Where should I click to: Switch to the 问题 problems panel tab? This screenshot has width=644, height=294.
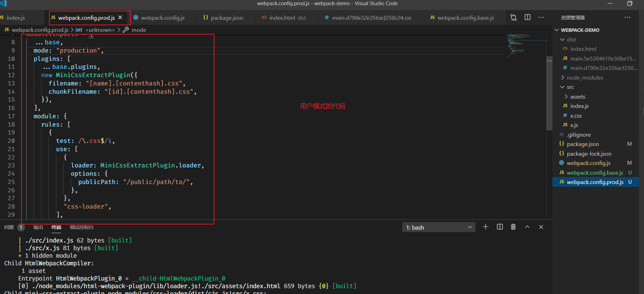[9, 227]
